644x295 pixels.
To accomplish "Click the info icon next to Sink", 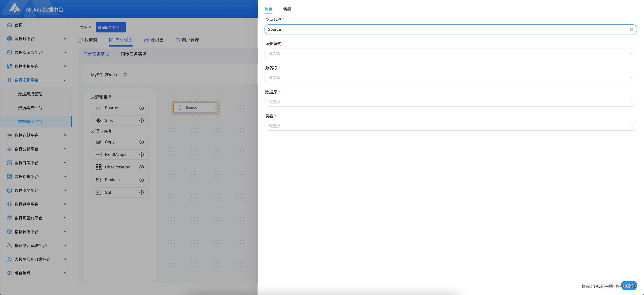I will coord(141,120).
